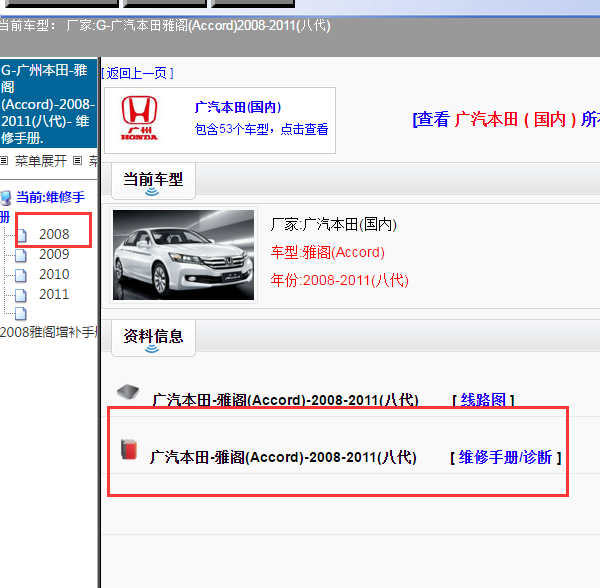Click the computer icon beside 当前:维修手册
The height and width of the screenshot is (588, 600).
6,198
